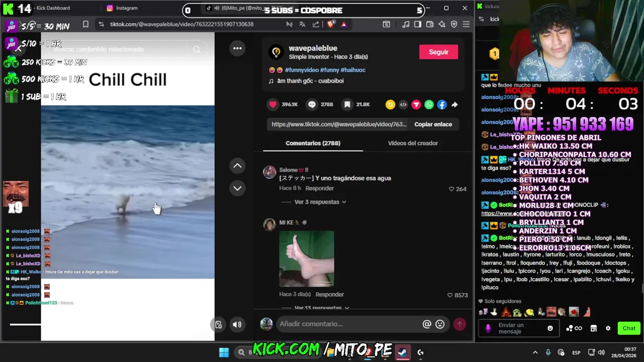Open the Windows Start menu
This screenshot has width=644, height=362.
224,352
